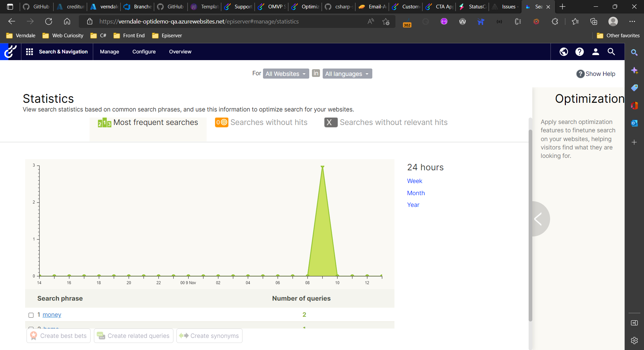This screenshot has width=644, height=350.
Task: Check the checkbox next to money
Action: [x=31, y=315]
